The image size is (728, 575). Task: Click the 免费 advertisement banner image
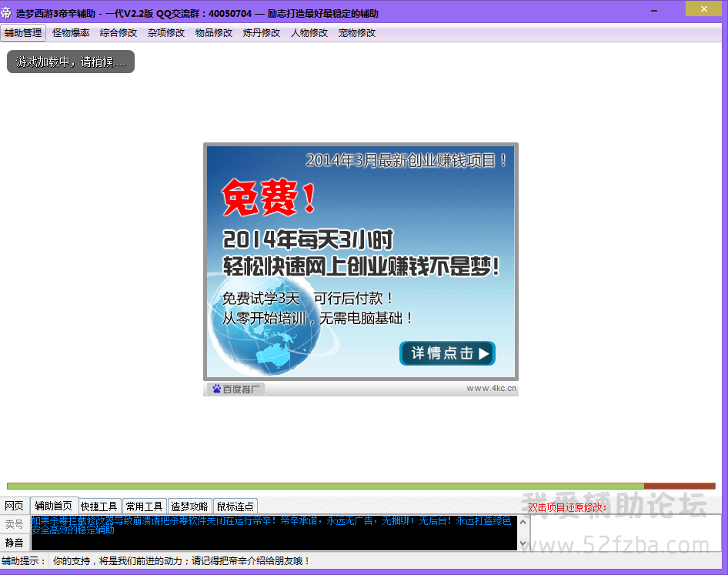coord(361,262)
